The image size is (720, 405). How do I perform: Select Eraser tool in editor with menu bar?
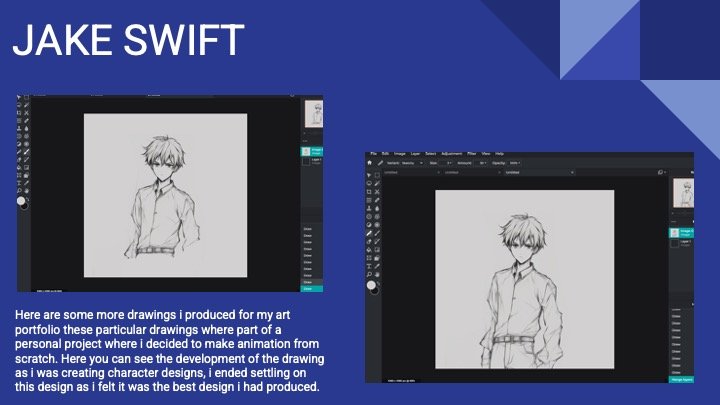coord(369,242)
